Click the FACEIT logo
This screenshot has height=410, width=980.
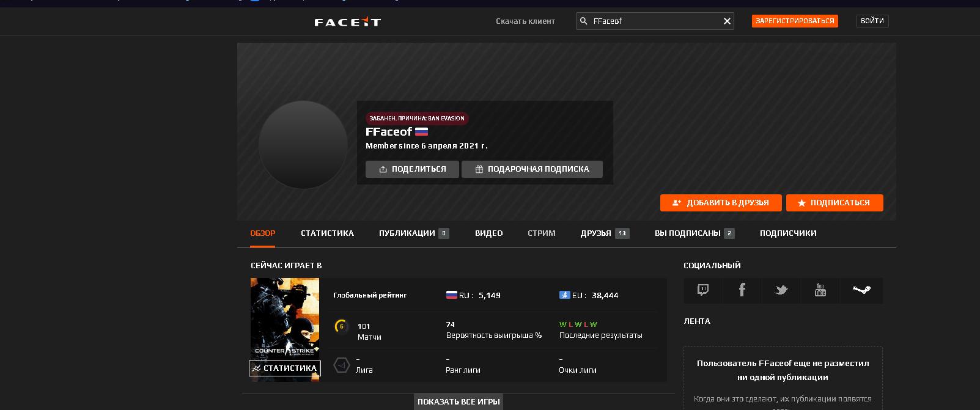point(347,22)
